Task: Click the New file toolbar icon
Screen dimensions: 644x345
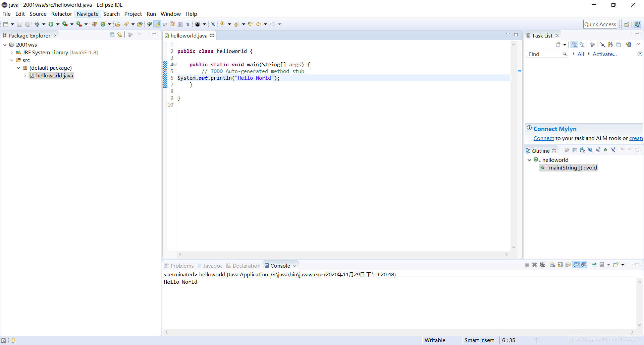Action: (6, 24)
